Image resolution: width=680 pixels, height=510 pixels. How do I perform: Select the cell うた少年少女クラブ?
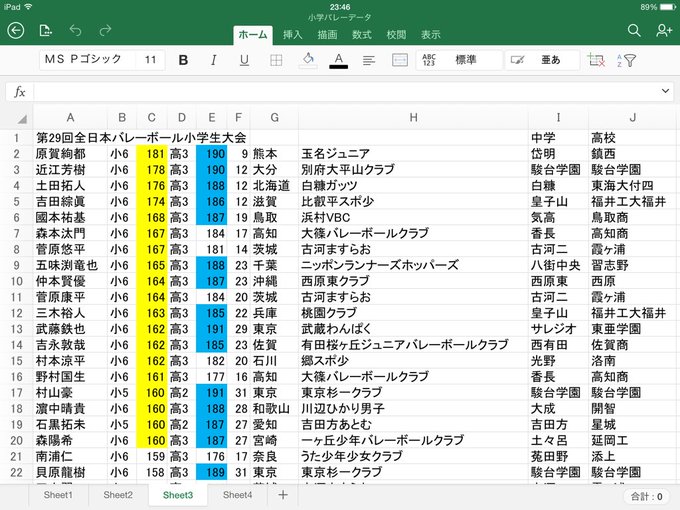pyautogui.click(x=413, y=457)
